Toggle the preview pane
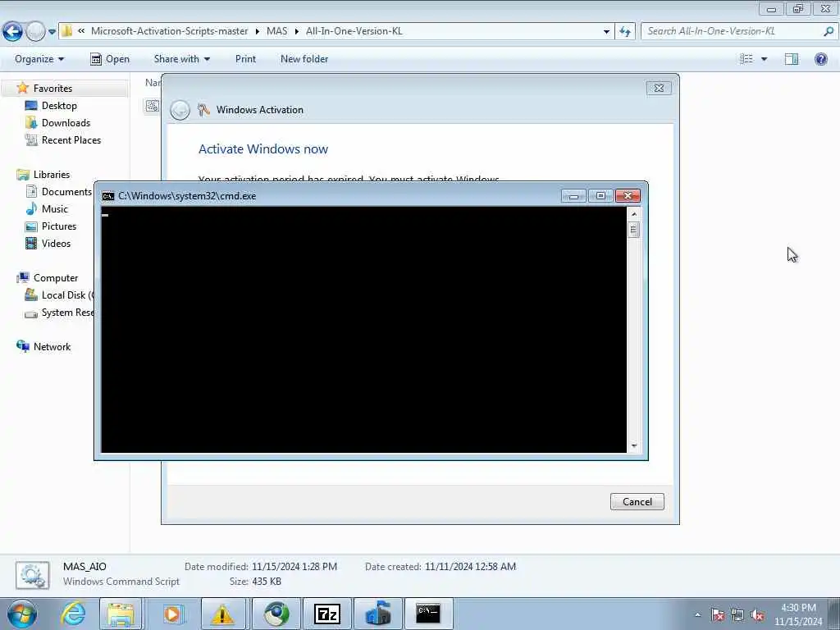Image resolution: width=840 pixels, height=630 pixels. point(792,59)
